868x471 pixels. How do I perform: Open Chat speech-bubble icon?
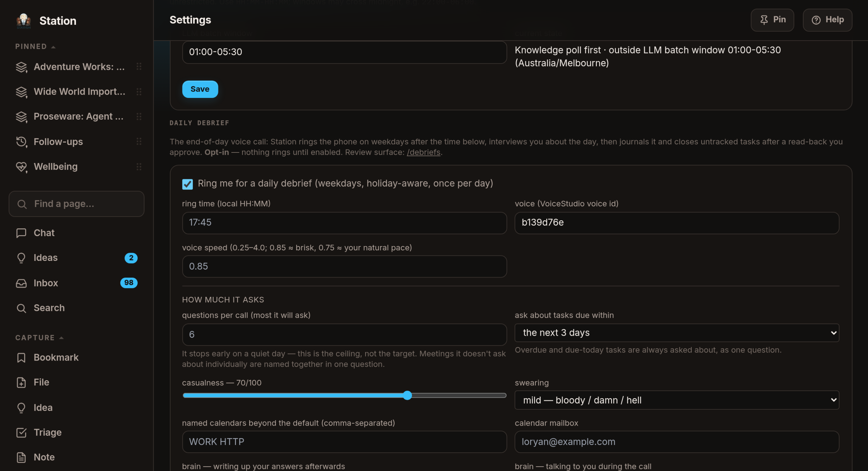click(21, 233)
